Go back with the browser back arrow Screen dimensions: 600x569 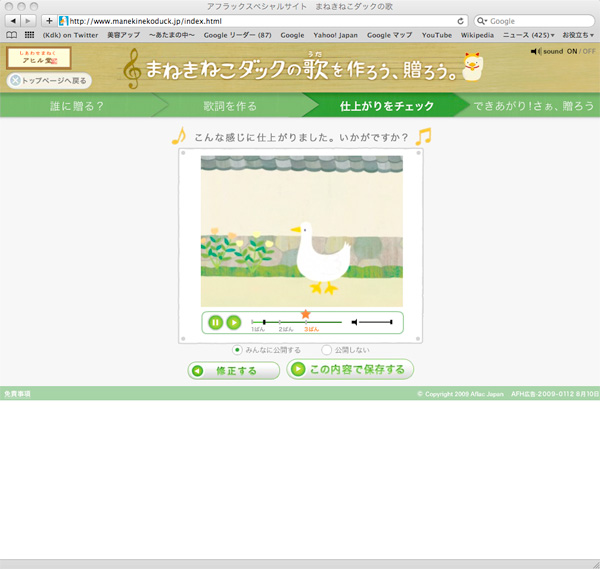tap(13, 21)
